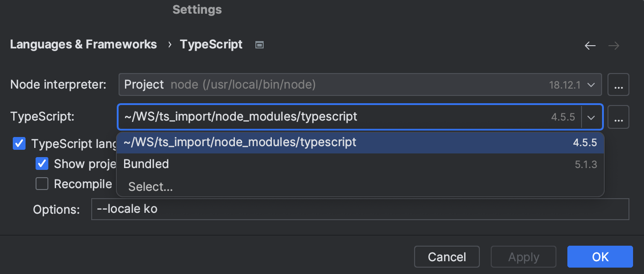
Task: Expand the Node interpreter dropdown chevron
Action: tap(591, 84)
